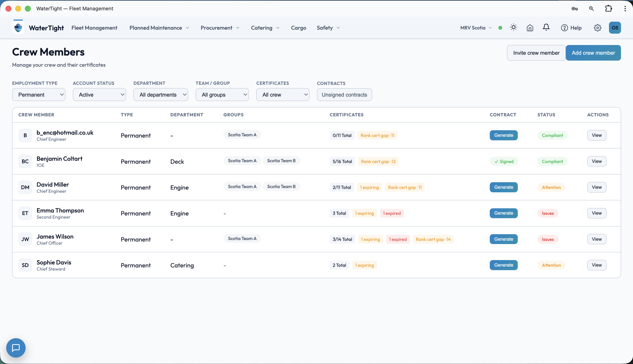
Task: Generate contract for Sophie Davis
Action: [x=504, y=265]
